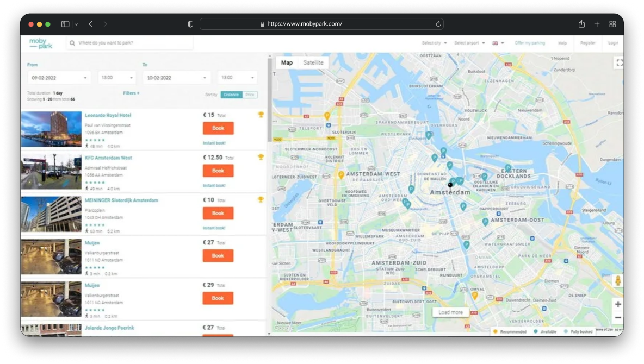Click the trophy icon for KFC Amsterdam West

tap(261, 157)
